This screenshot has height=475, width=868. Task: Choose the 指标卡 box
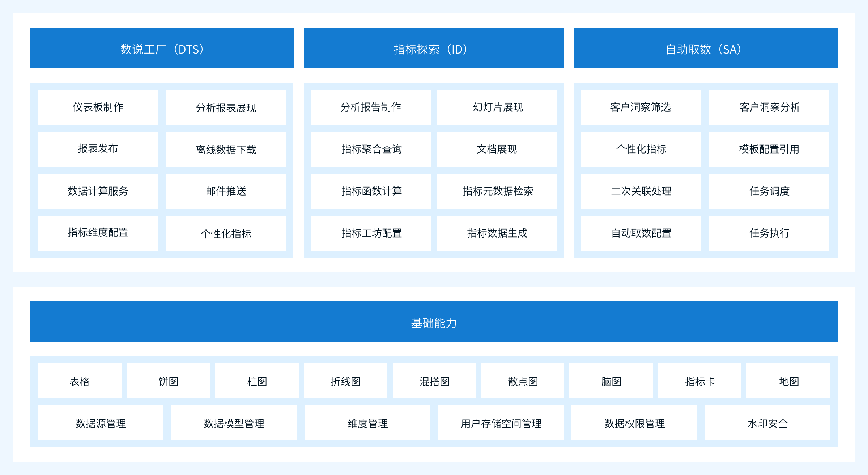tap(700, 381)
